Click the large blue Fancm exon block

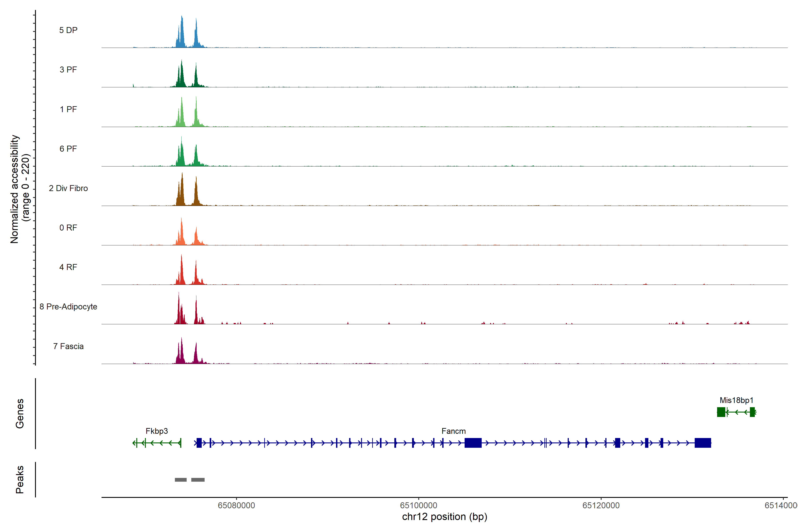tap(473, 443)
